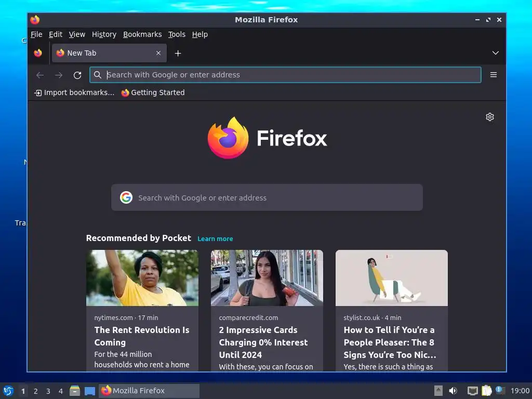This screenshot has width=532, height=399.
Task: Open the Lubuntu start menu icon
Action: tap(8, 391)
